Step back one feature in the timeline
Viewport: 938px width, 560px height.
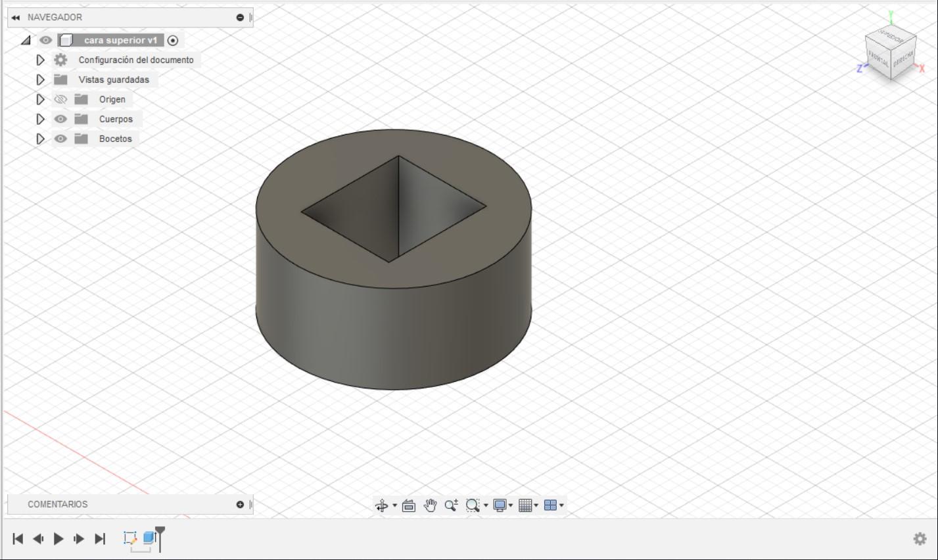(38, 539)
